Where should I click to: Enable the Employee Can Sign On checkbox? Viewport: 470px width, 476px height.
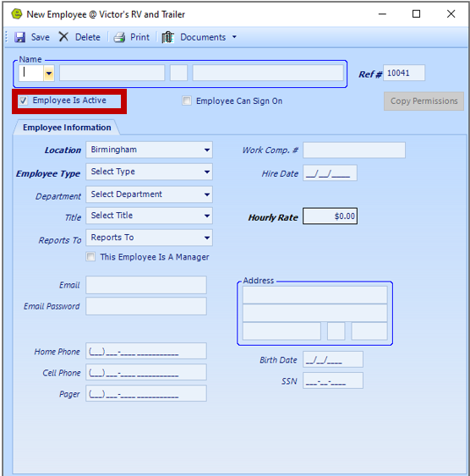[187, 101]
